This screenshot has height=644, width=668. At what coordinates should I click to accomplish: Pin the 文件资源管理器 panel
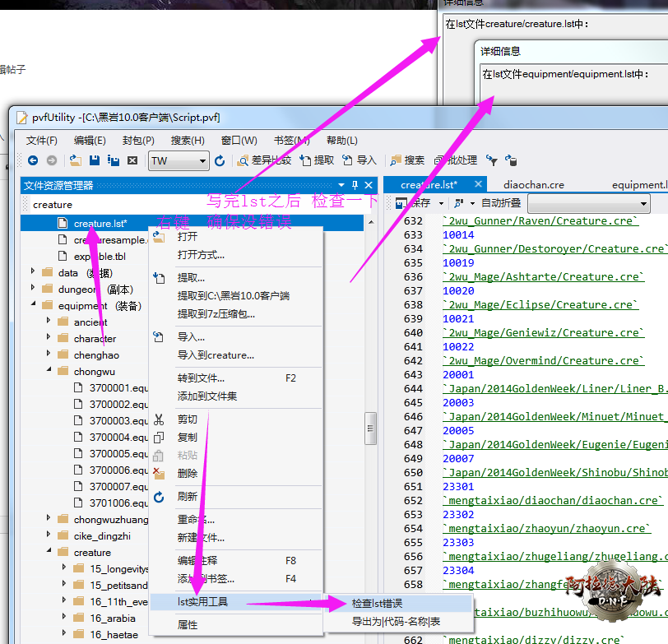coord(355,186)
